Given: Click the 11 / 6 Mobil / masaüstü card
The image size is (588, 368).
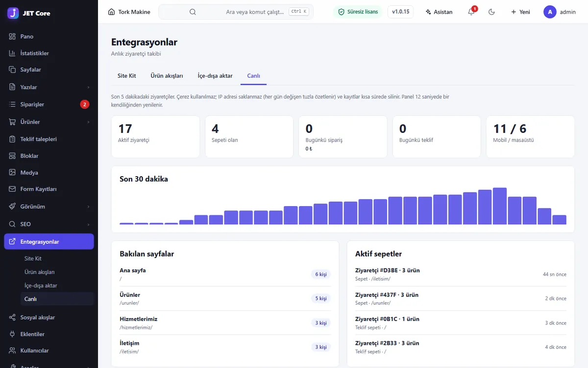Looking at the screenshot, I should (530, 137).
